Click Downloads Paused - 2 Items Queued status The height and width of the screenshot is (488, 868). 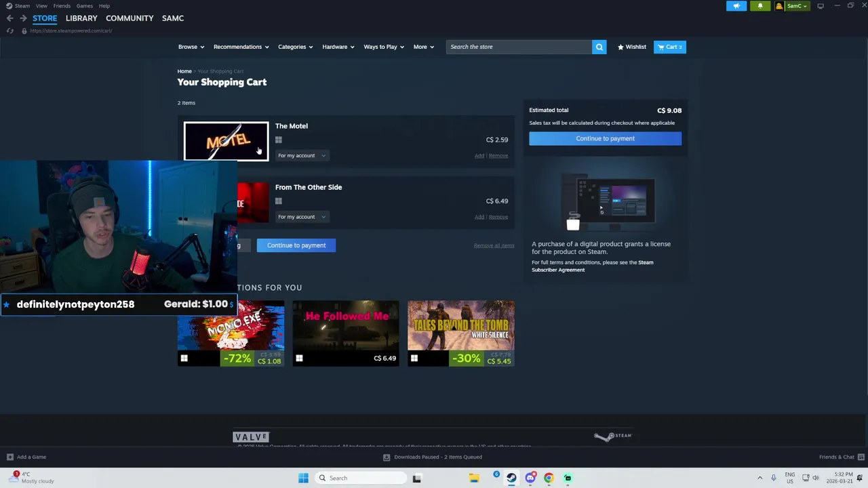coord(438,457)
